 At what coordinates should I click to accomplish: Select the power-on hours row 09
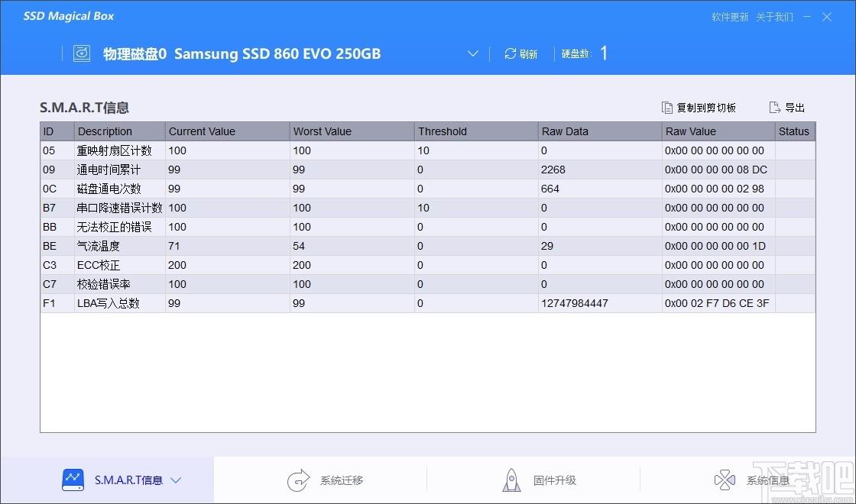[428, 170]
